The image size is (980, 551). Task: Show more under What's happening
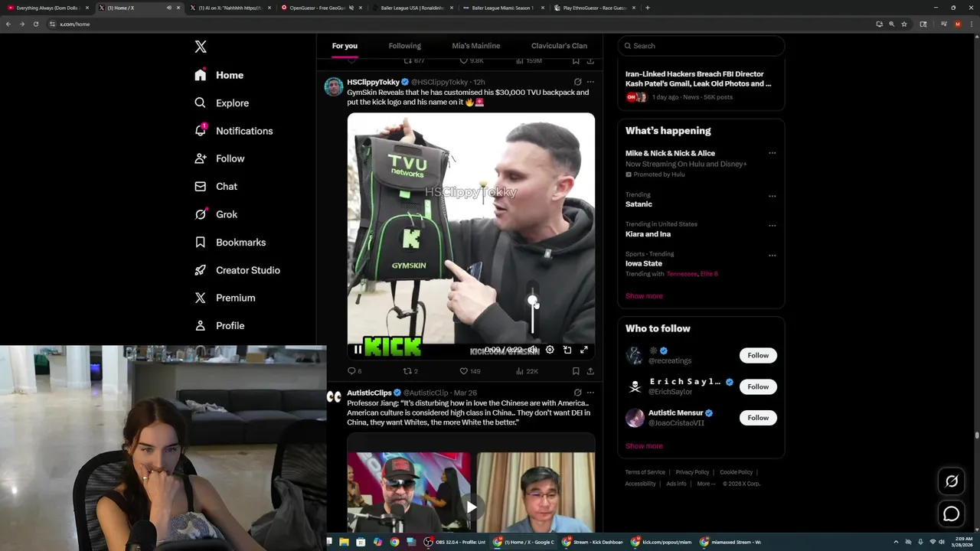644,296
